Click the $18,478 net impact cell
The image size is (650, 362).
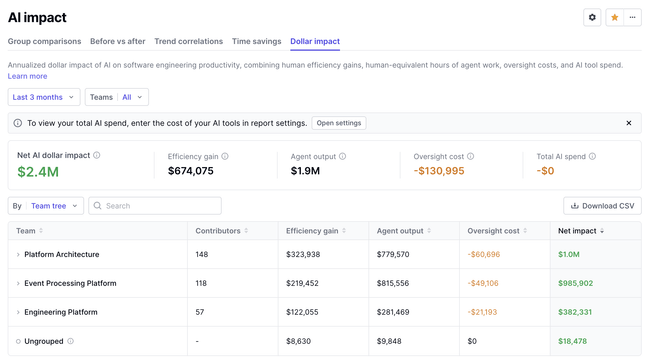click(572, 341)
